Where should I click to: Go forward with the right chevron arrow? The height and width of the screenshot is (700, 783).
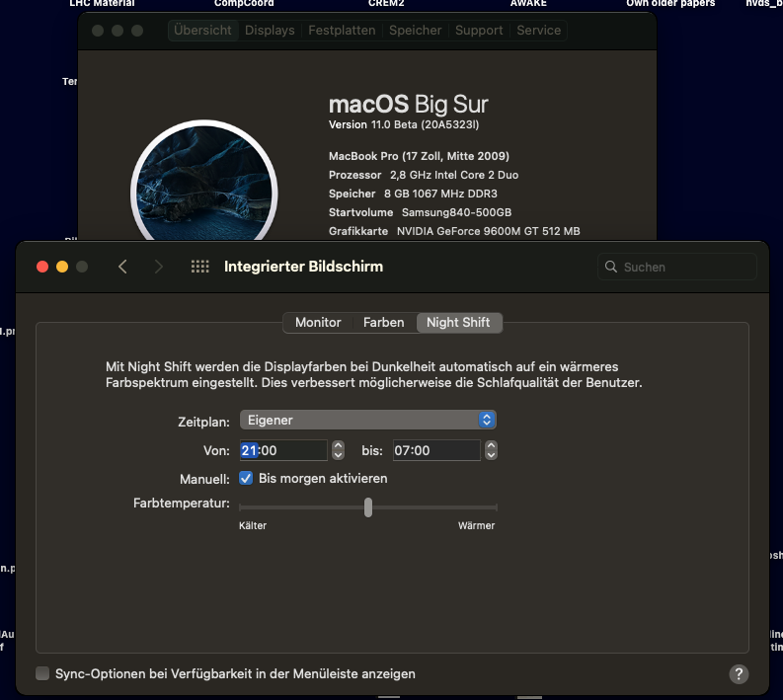159,267
